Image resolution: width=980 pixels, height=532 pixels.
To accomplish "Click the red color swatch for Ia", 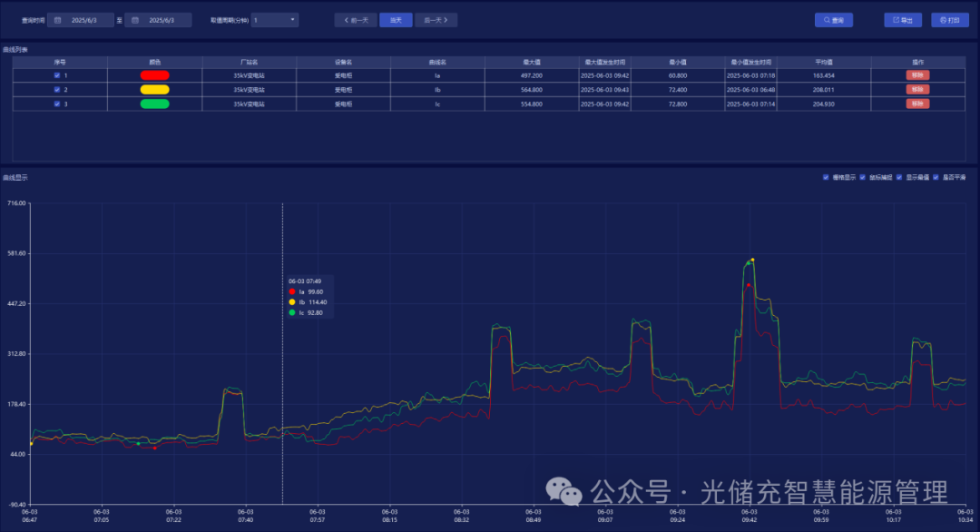I will point(155,75).
